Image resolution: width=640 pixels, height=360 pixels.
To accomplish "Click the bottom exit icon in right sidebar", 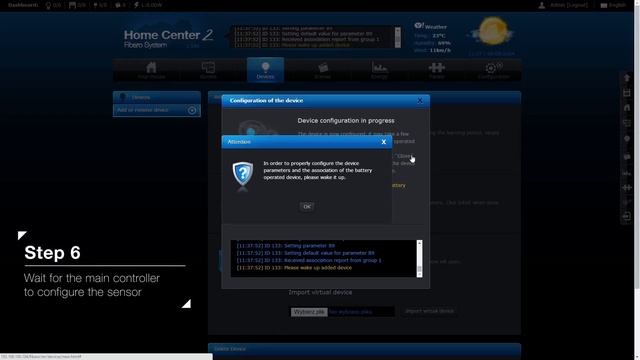I will [627, 217].
